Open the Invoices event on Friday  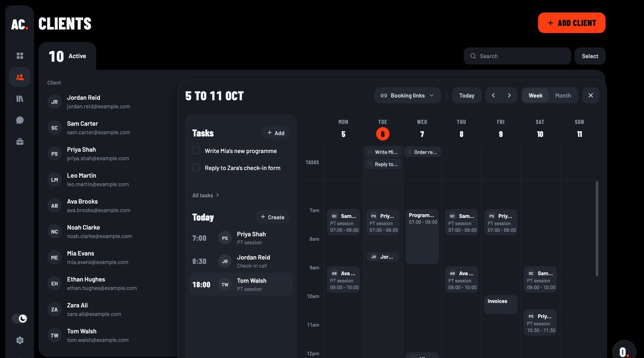(501, 304)
